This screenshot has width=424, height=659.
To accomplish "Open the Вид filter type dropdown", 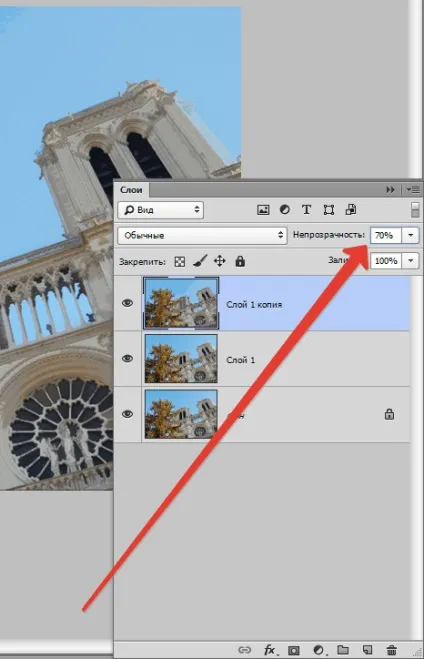I will click(161, 210).
